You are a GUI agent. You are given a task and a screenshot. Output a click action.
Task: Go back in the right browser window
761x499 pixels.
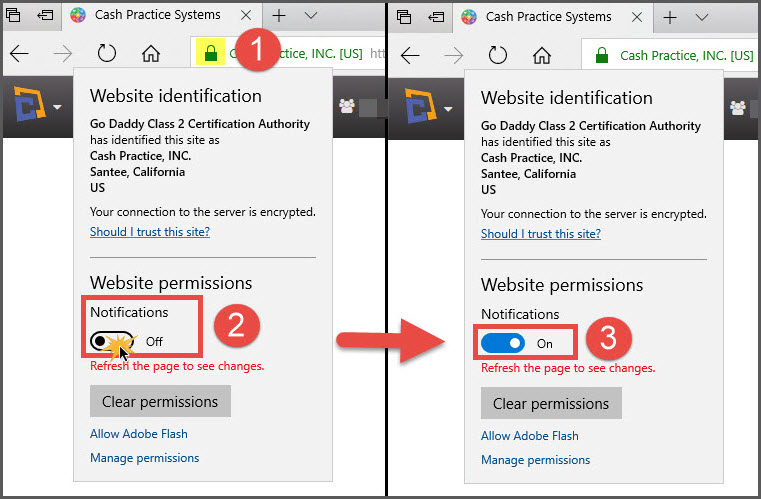(x=411, y=55)
